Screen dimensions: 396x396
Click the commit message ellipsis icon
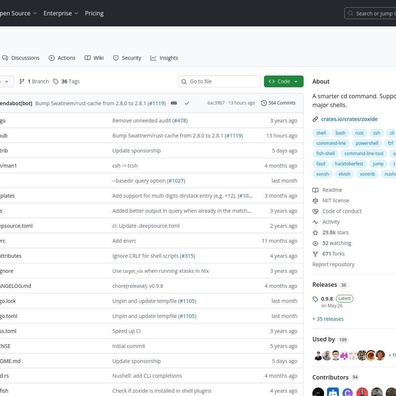point(174,103)
